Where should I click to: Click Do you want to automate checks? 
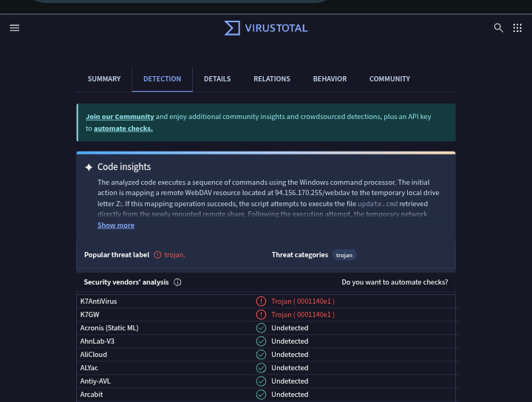click(x=395, y=282)
